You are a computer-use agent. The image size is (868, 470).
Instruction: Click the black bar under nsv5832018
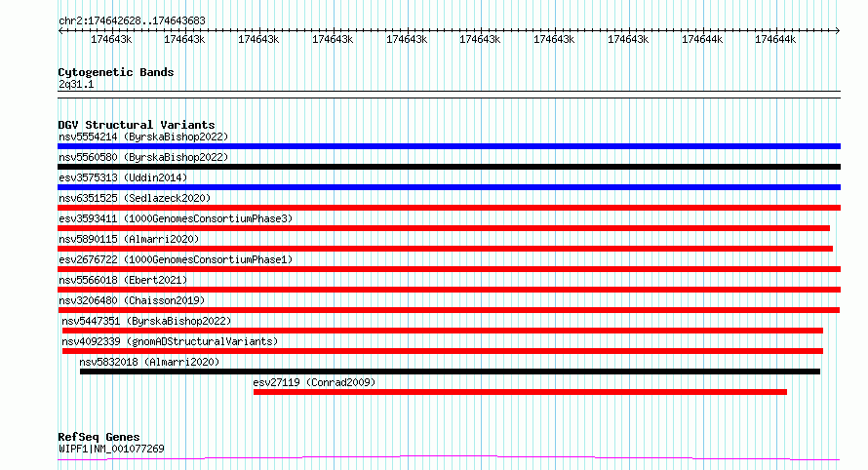450,372
